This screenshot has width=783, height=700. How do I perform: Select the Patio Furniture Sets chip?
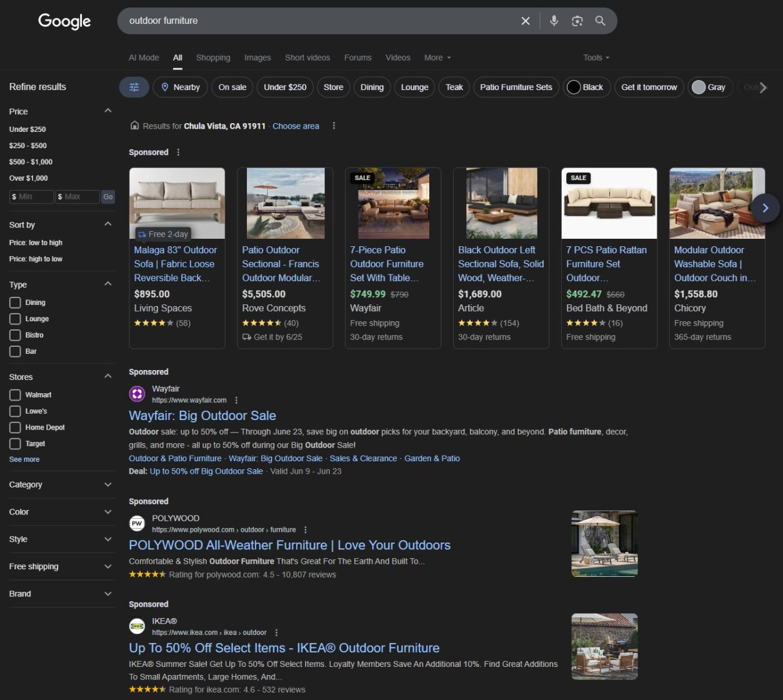(516, 87)
